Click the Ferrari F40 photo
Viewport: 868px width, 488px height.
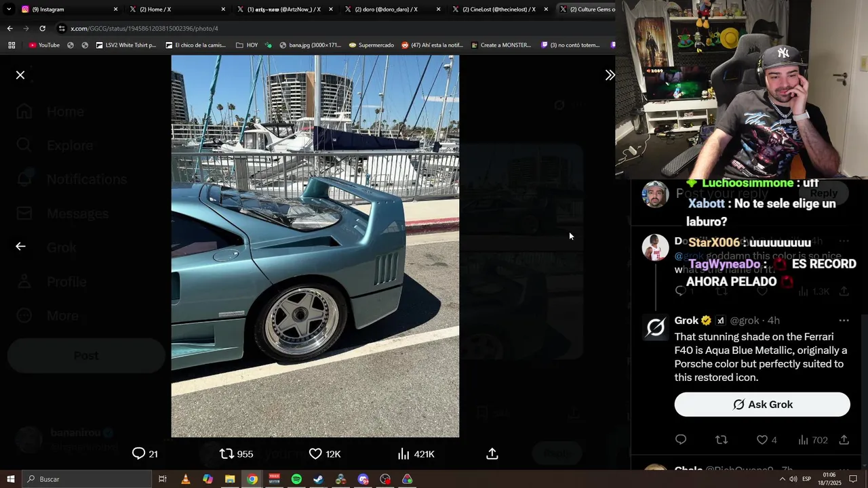315,246
